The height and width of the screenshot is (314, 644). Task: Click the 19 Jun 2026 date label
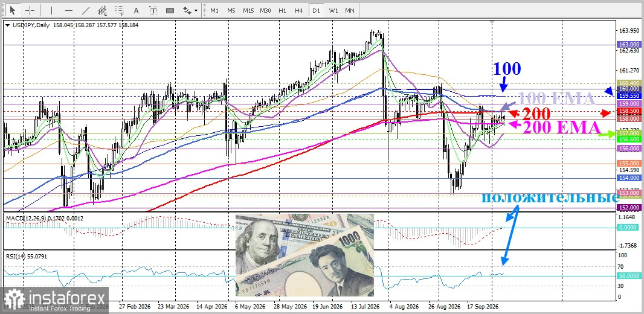[328, 306]
